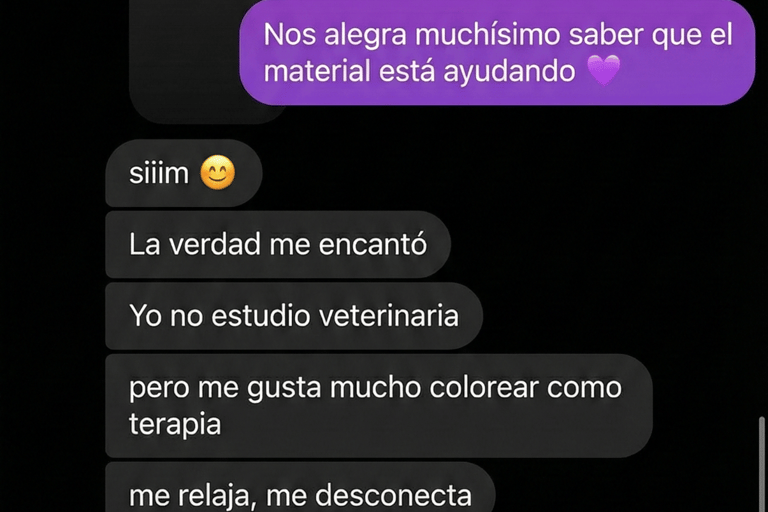This screenshot has width=768, height=512.
Task: Tap the purple heart emoji
Action: 603,70
